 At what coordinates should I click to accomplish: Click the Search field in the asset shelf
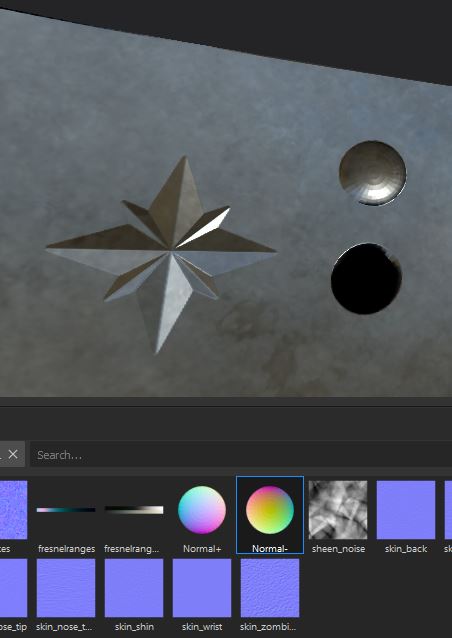(241, 454)
